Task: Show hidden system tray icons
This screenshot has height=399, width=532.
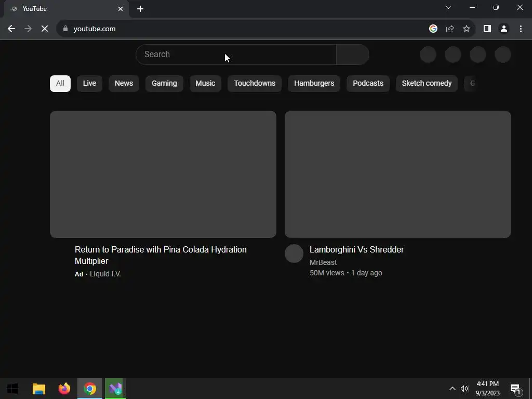Action: pos(453,389)
